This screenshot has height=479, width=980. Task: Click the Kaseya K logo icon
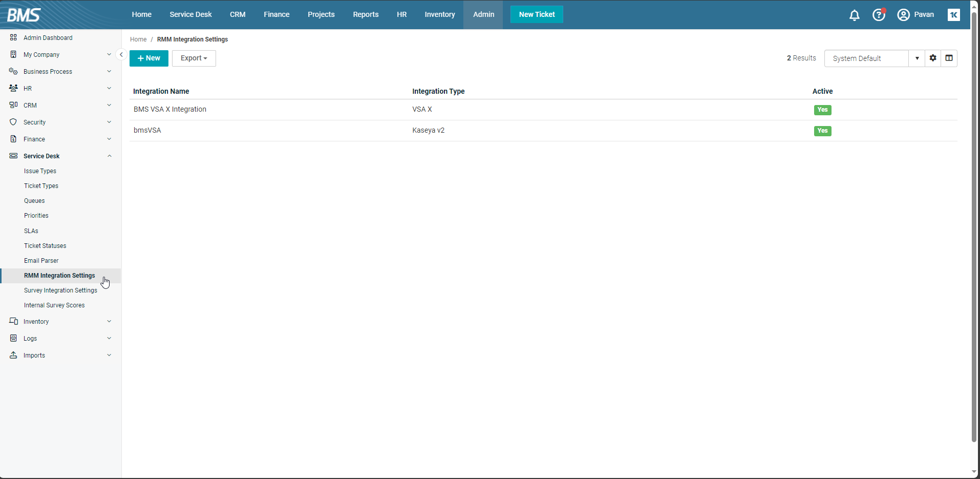[x=953, y=15]
